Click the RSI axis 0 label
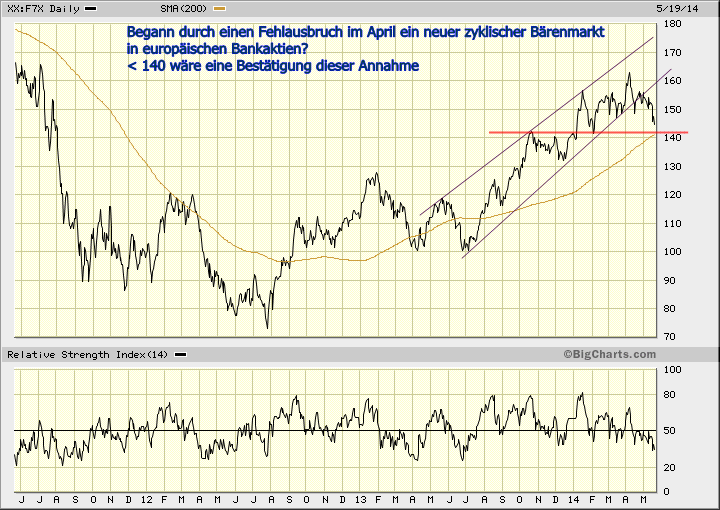Image resolution: width=720 pixels, height=510 pixels. click(667, 492)
